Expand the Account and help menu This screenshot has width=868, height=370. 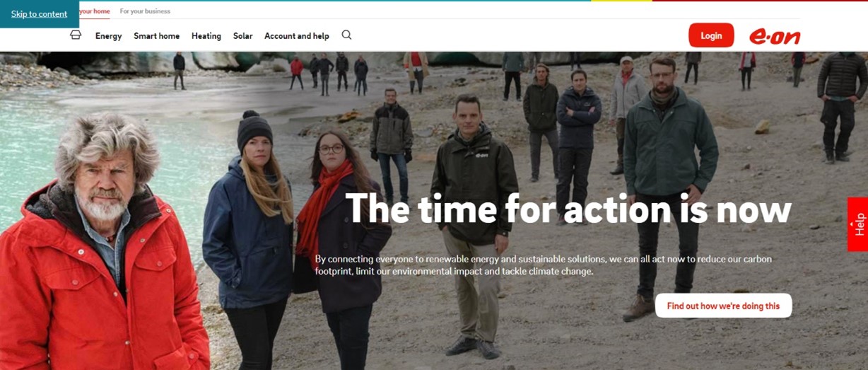tap(297, 36)
